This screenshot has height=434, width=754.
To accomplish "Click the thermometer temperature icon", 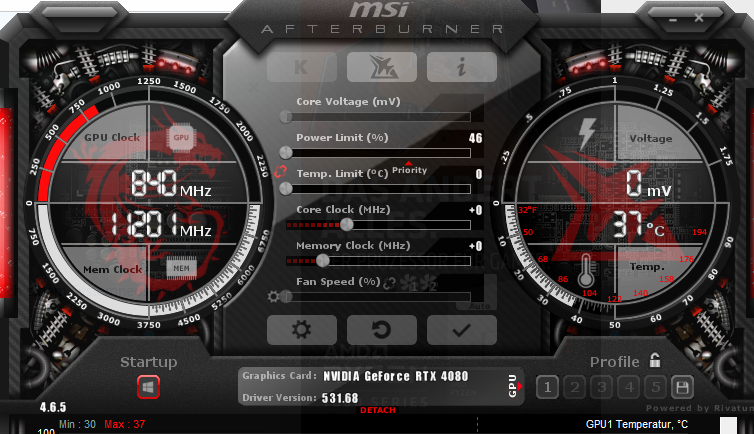I will click(585, 271).
